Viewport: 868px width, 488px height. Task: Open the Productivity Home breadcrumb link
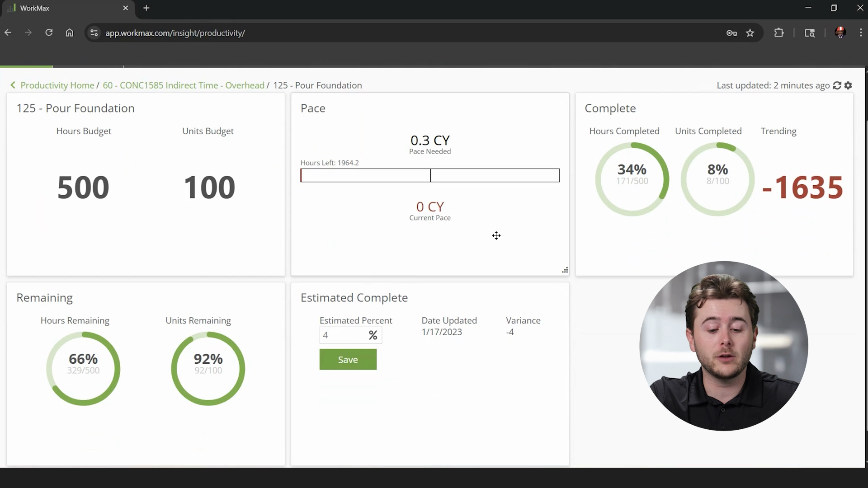(57, 85)
